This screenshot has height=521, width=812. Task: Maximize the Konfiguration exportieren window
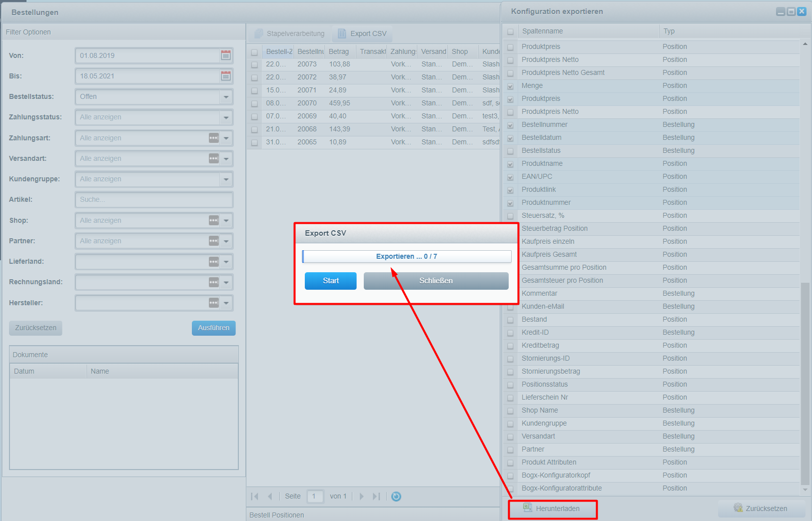(791, 11)
